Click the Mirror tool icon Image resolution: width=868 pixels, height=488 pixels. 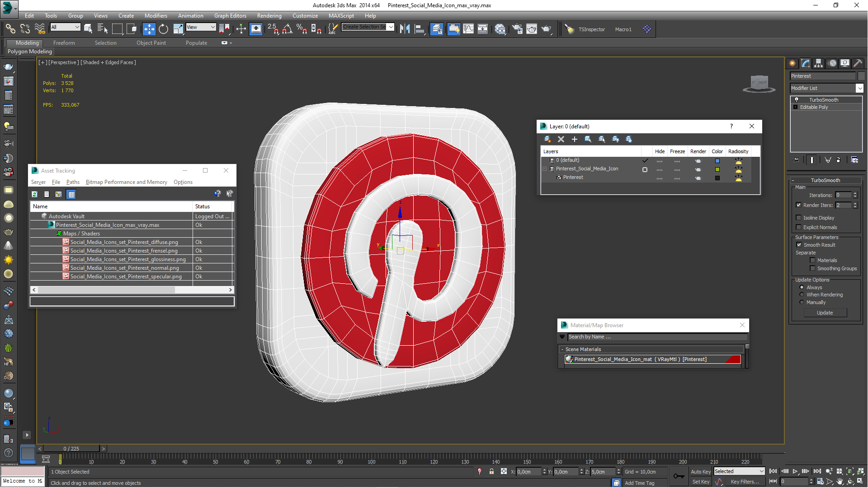[x=405, y=29]
